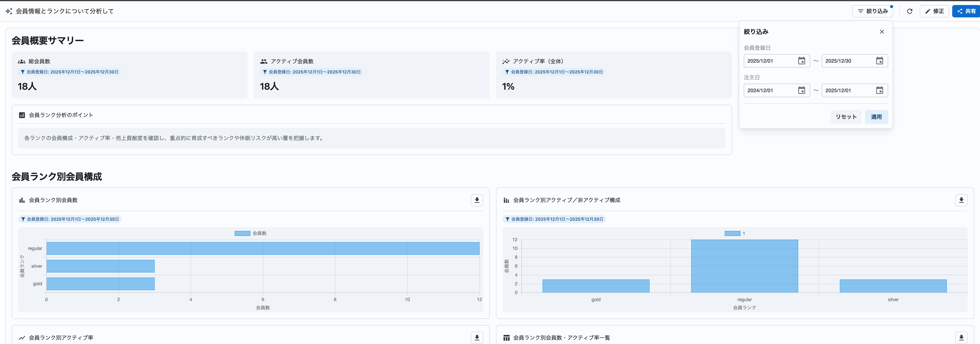Click the regular bar in horizontal chart
Screen dimensions: 980x344
coord(263,248)
